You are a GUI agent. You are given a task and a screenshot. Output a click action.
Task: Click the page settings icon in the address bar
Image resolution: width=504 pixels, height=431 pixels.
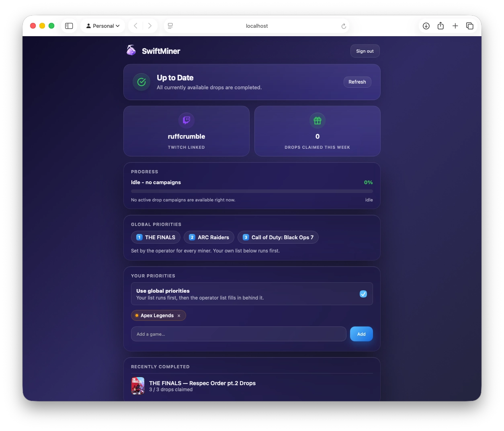click(x=170, y=26)
